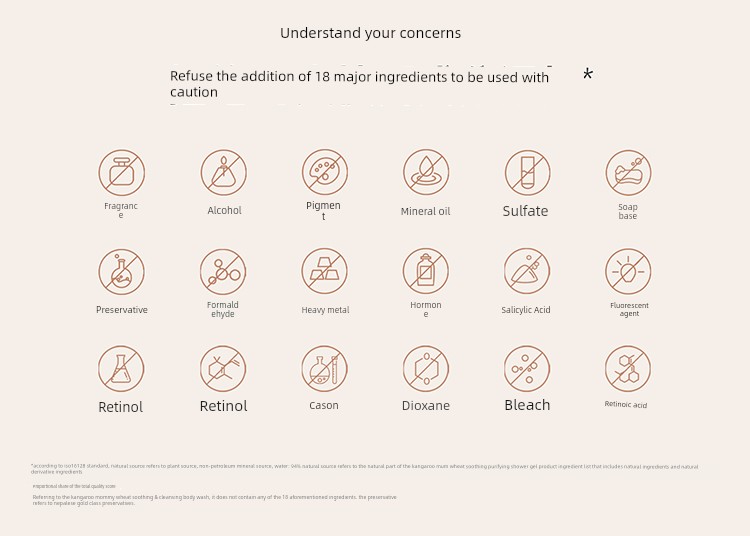
Task: Click the Refuse 18 major ingredients headline
Action: point(360,84)
